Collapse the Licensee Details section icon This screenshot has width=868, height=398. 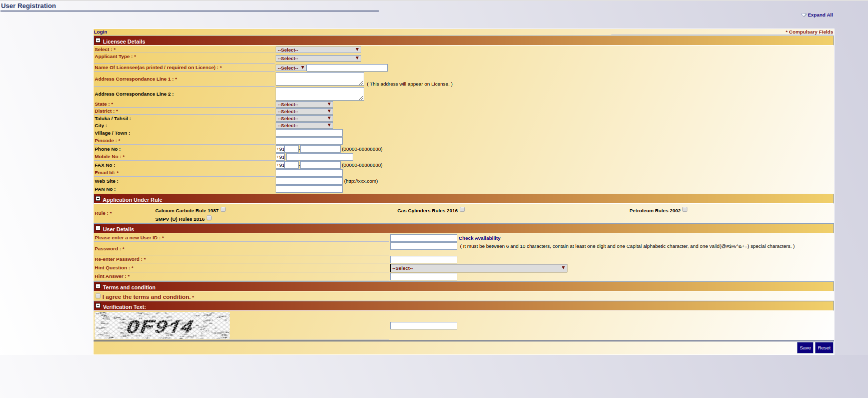(98, 41)
